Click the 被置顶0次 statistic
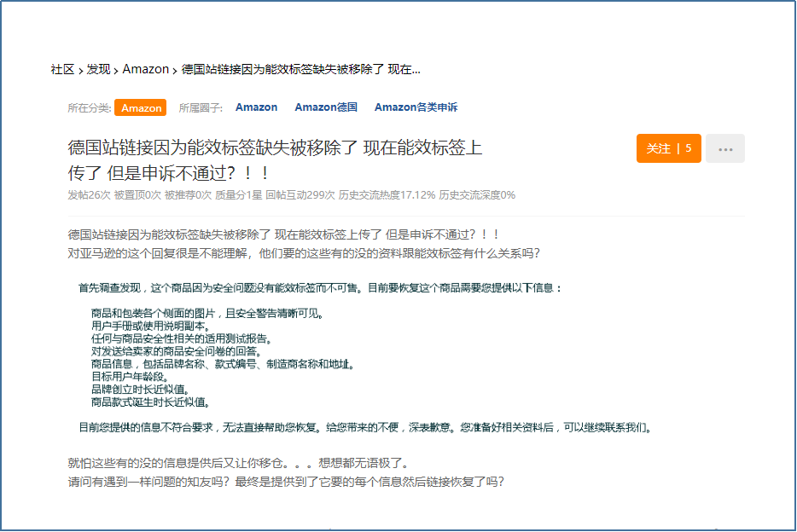Image resolution: width=797 pixels, height=532 pixels. (137, 195)
